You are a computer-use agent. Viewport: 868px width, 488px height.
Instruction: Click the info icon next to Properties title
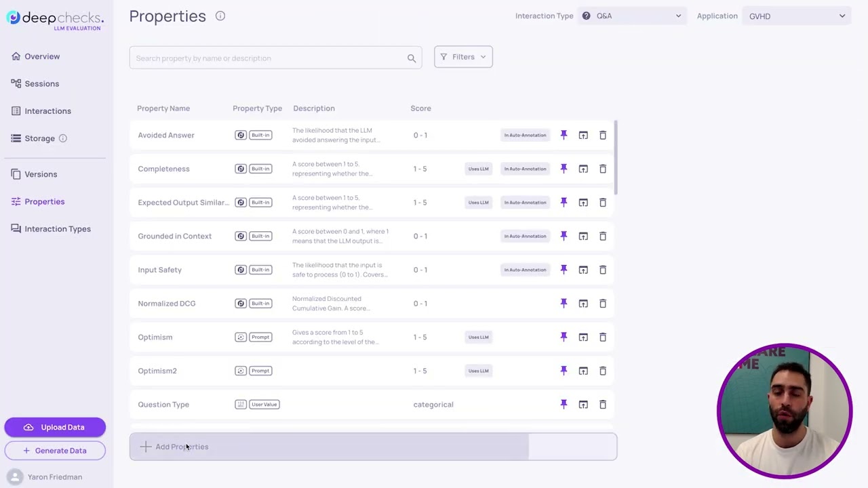pyautogui.click(x=220, y=16)
